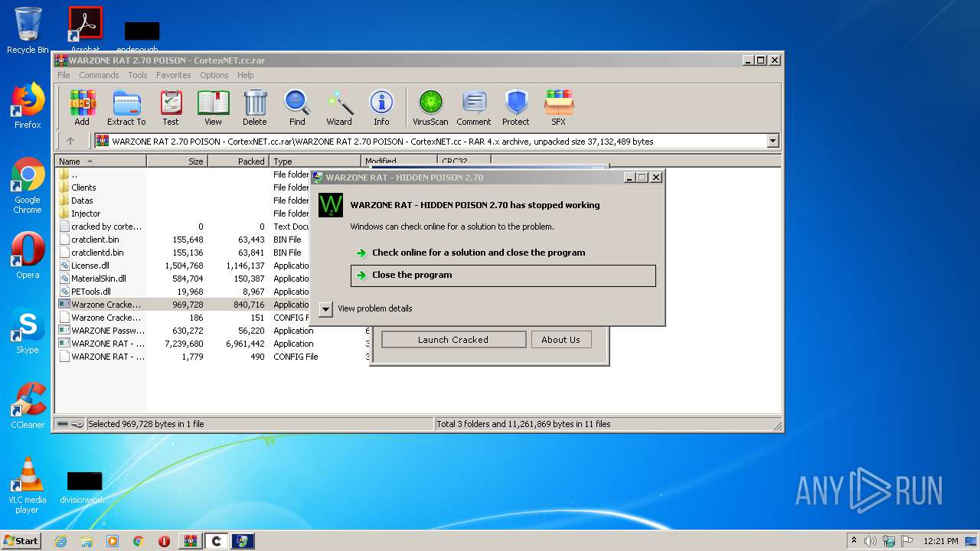This screenshot has height=551, width=980.
Task: Launch the Wizard wand tool
Action: point(339,108)
